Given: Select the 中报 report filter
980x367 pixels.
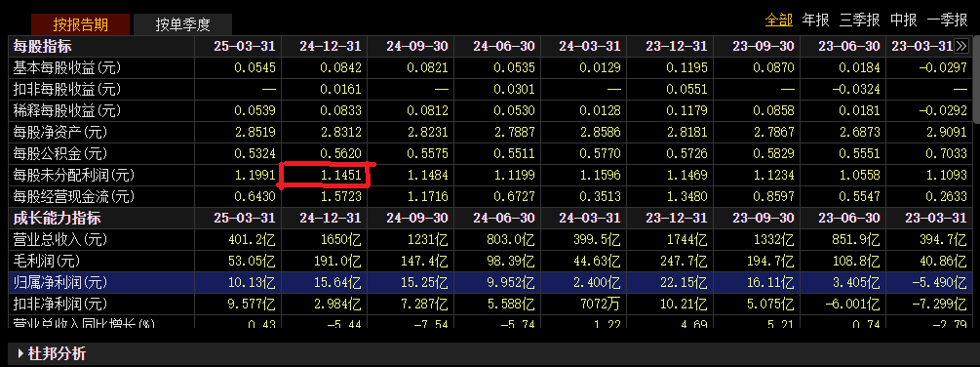Looking at the screenshot, I should [904, 20].
